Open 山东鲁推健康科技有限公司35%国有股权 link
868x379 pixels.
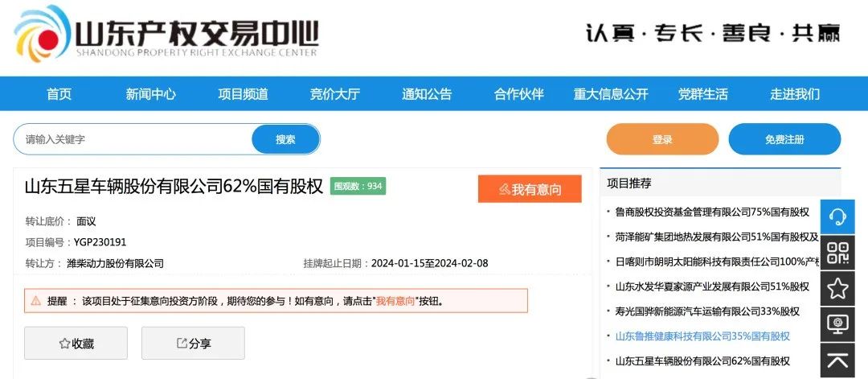coord(702,336)
